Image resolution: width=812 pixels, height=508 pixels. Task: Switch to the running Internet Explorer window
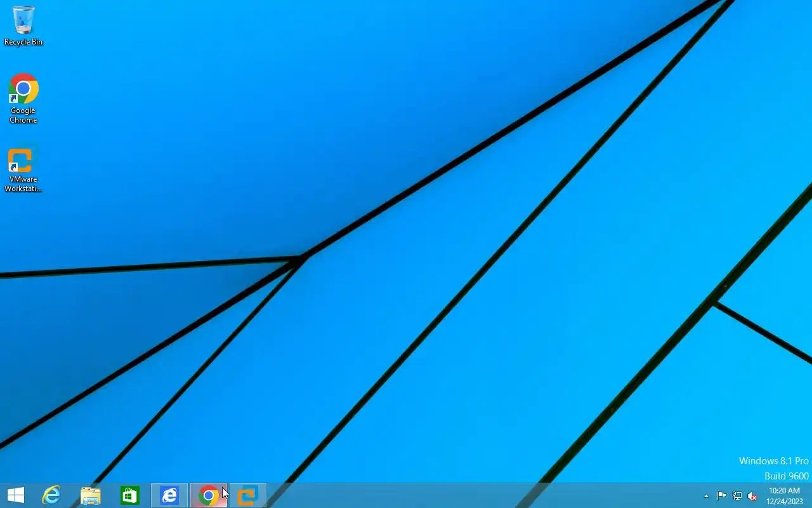click(169, 495)
